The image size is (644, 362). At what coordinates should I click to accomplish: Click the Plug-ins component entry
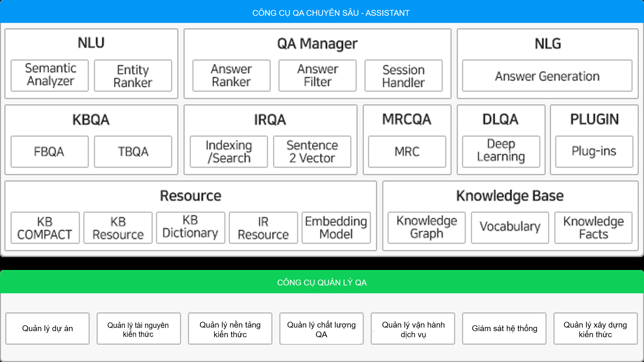[x=594, y=150]
